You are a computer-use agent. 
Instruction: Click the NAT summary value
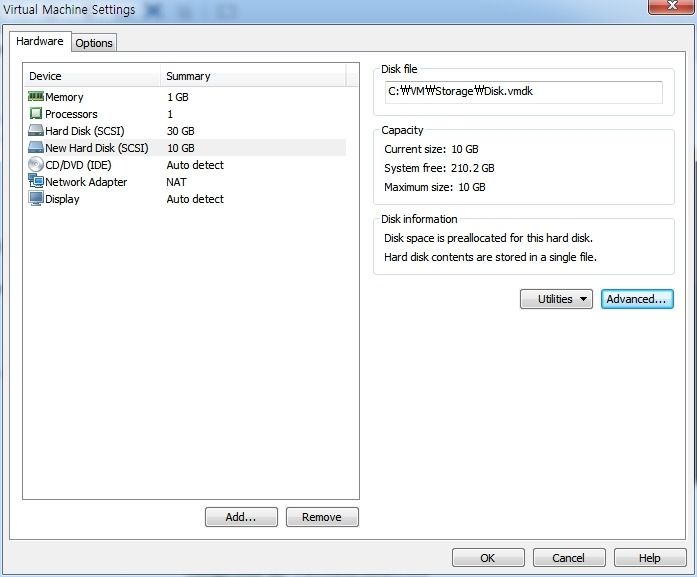[176, 182]
